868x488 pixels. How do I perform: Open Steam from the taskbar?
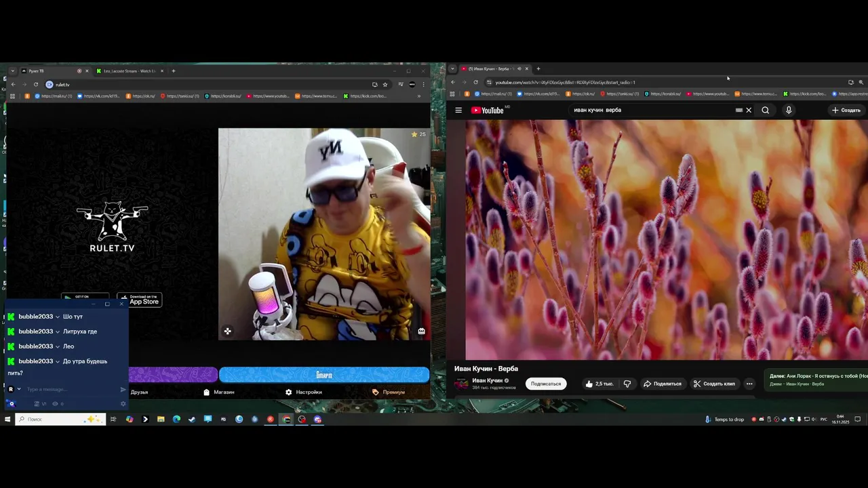point(192,420)
